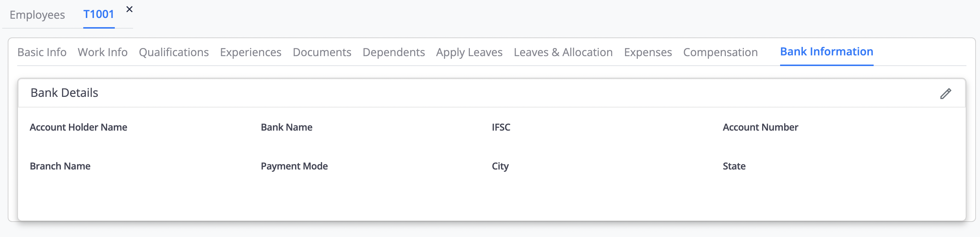
Task: Click the Account Holder Name field label
Action: coord(78,127)
